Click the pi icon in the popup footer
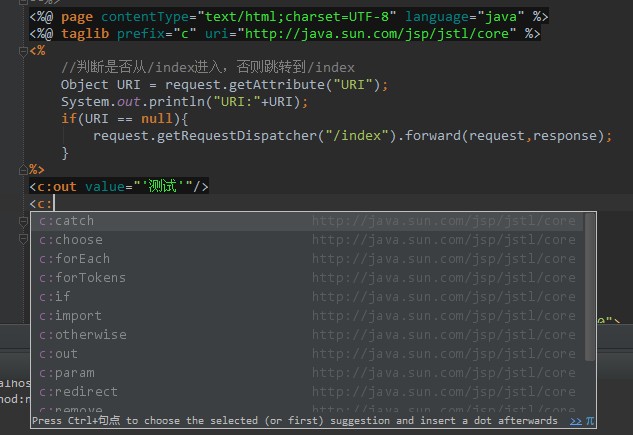This screenshot has height=435, width=633. coord(590,421)
